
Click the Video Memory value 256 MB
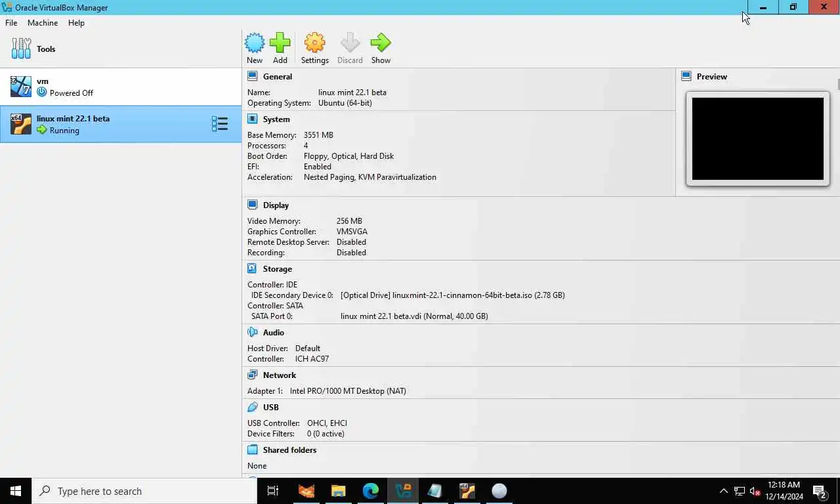(x=349, y=221)
